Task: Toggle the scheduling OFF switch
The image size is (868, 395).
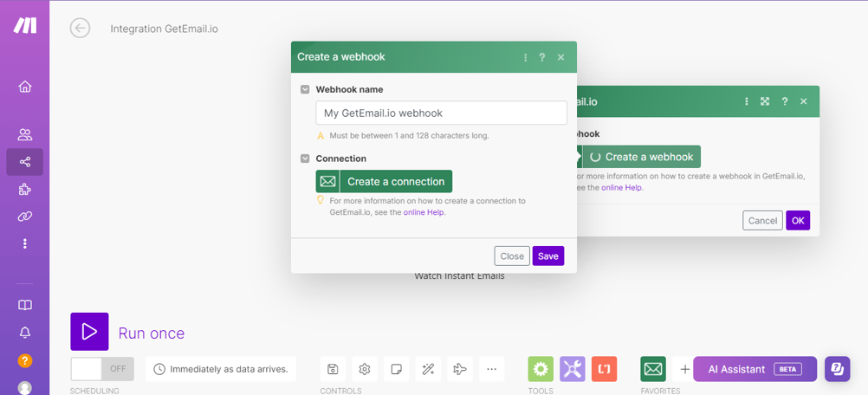Action: 102,369
